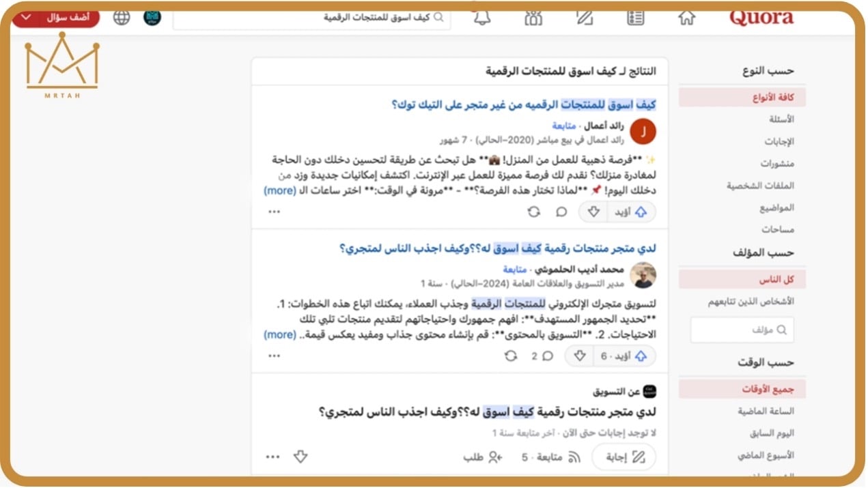Open the notifications bell

pyautogui.click(x=482, y=18)
